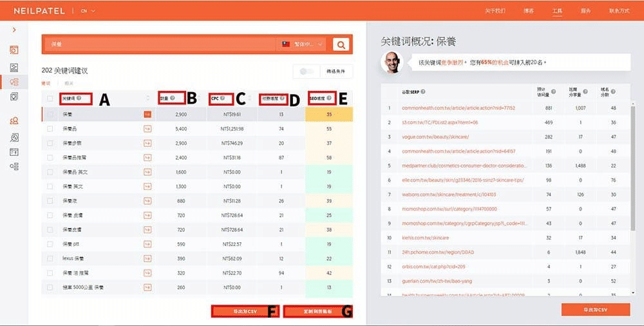Check the box for the NT$746.29 keyword row
Image resolution: width=644 pixels, height=326 pixels.
50,143
